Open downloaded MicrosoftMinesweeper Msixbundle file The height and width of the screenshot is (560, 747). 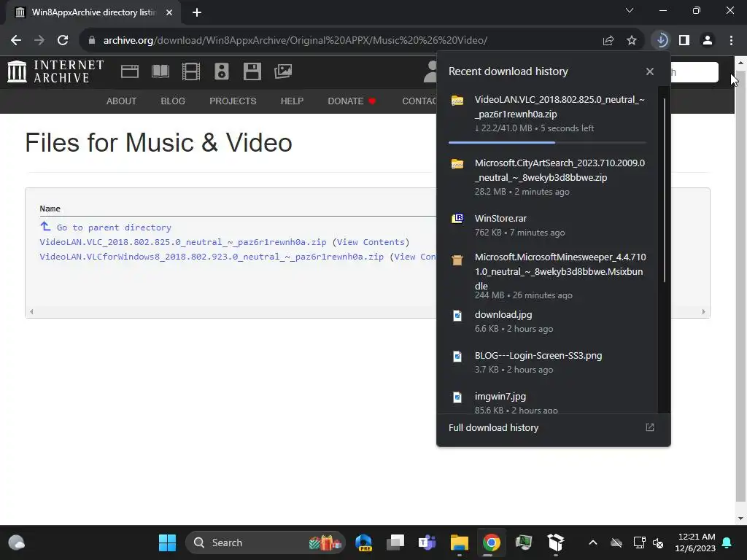click(548, 277)
